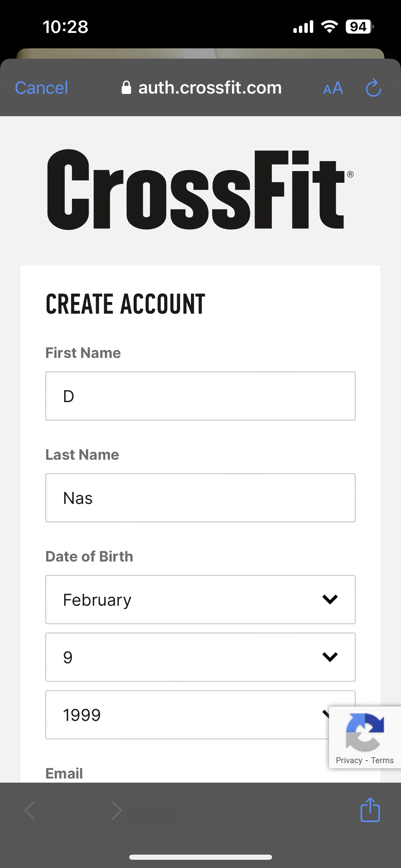The width and height of the screenshot is (401, 868).
Task: Tap the padlock icon beside the URL
Action: 126,88
